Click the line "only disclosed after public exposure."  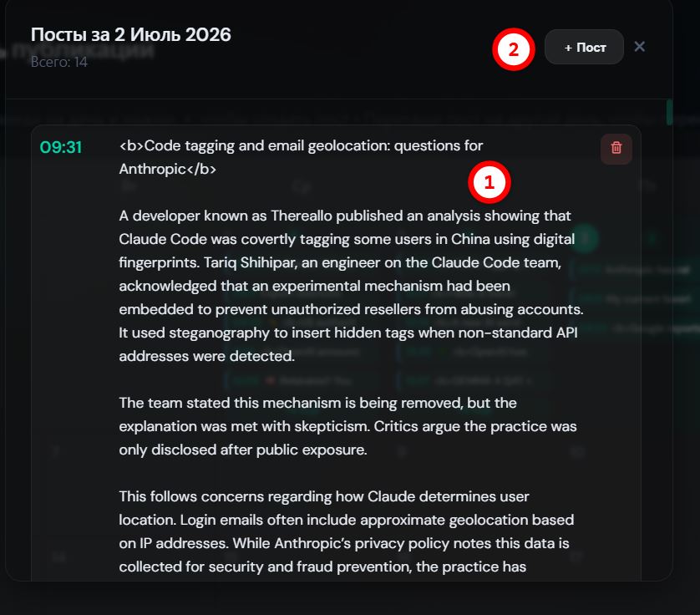(x=243, y=450)
